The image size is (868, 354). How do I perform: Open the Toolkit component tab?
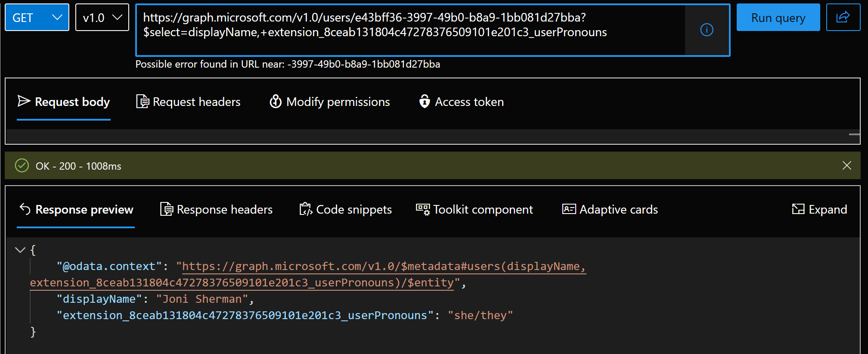click(x=474, y=210)
